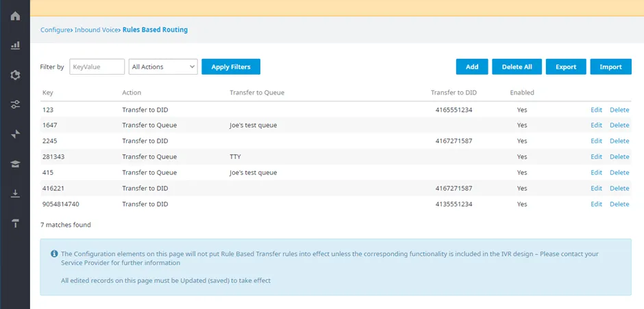
Task: Edit the rule with key 415
Action: [x=596, y=172]
